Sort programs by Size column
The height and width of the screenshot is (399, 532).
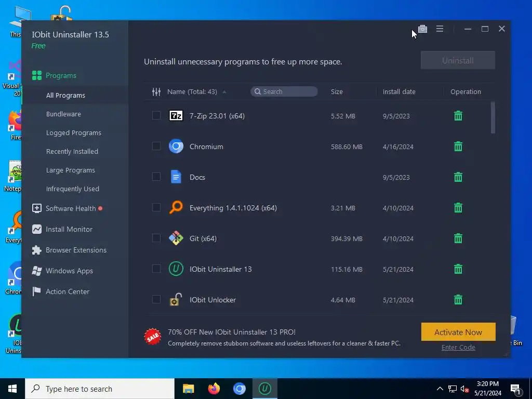[x=337, y=91]
